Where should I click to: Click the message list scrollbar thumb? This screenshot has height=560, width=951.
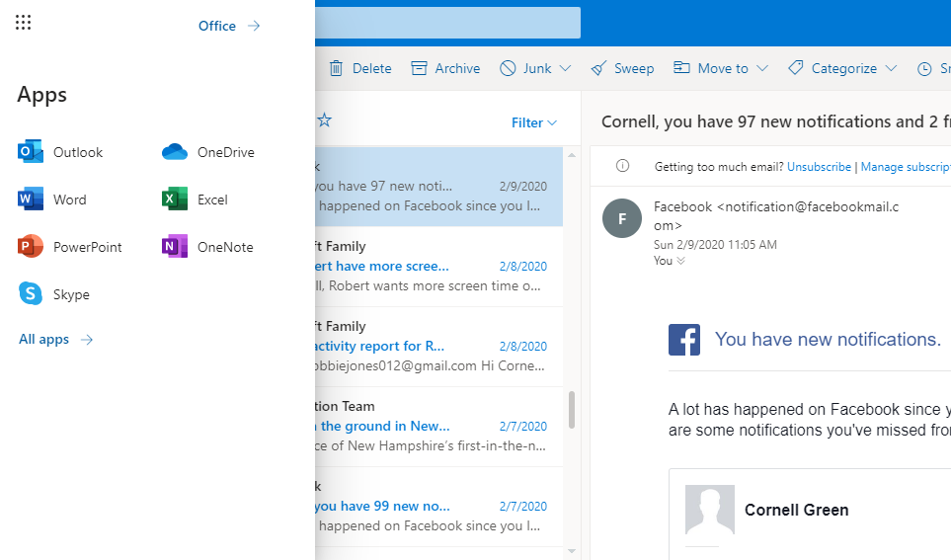[x=572, y=410]
